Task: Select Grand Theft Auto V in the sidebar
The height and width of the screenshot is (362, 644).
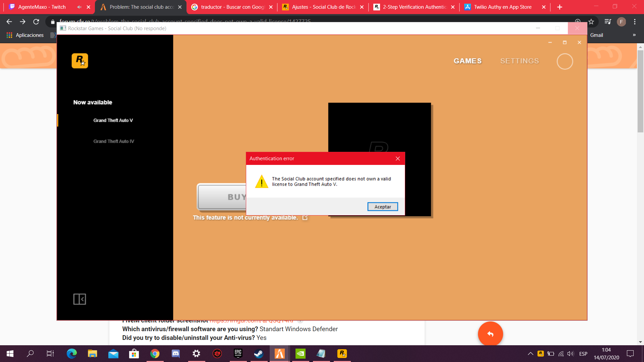Action: pos(113,120)
